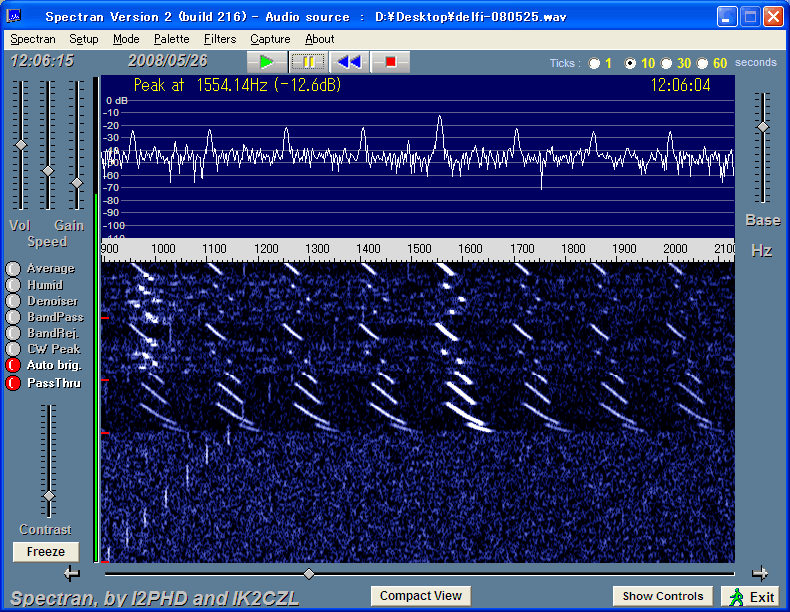
Task: Click the 12:06:15 clock display
Action: [x=42, y=61]
